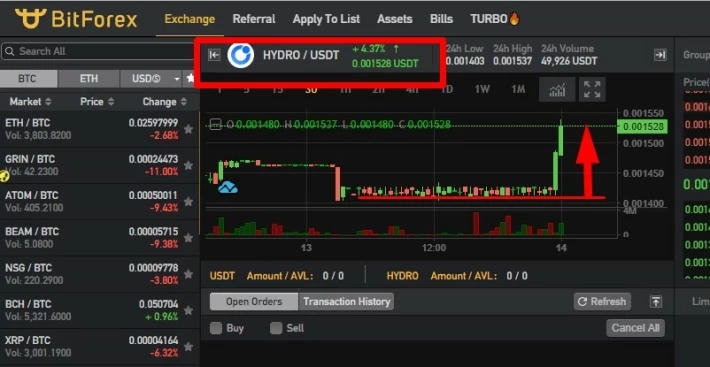710x367 pixels.
Task: Collapse the OHLC legend toggle icon
Action: [216, 124]
